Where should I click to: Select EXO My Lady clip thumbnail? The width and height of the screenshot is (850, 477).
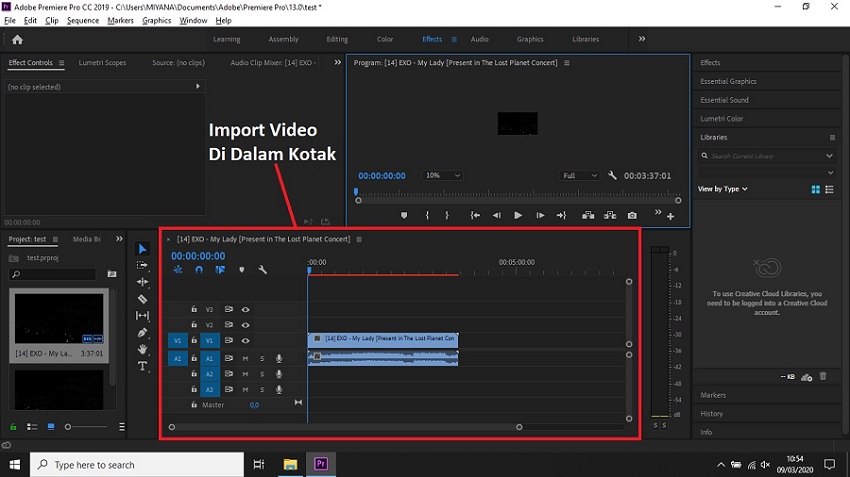tap(59, 318)
